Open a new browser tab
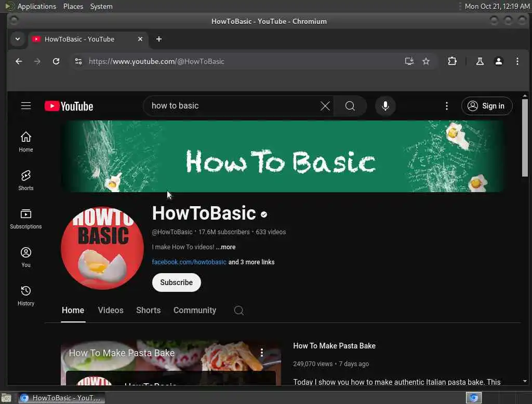532x404 pixels. (x=159, y=39)
